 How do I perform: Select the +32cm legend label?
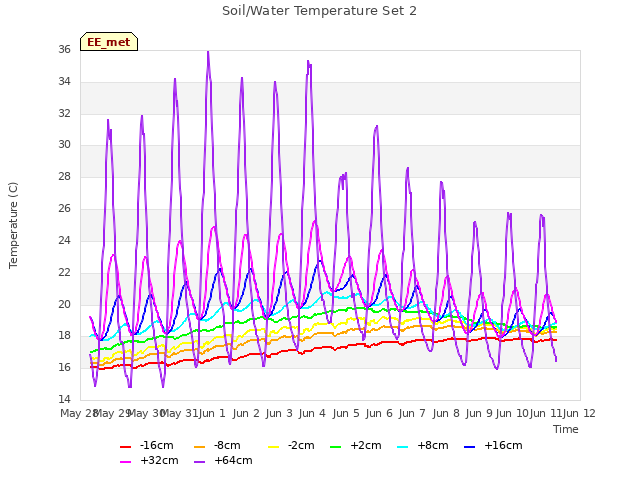pos(159,460)
